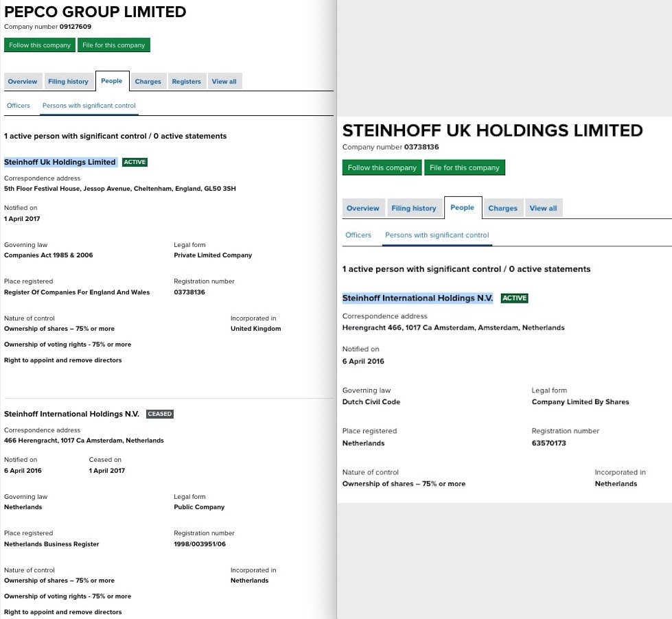
Task: Follow the Pepco Group Limited company
Action: pyautogui.click(x=39, y=45)
